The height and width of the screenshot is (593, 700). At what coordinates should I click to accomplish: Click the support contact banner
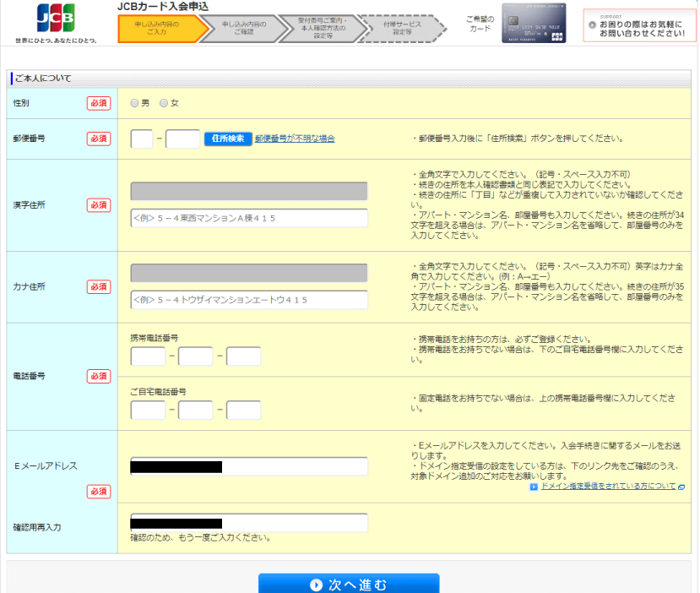coord(639,25)
